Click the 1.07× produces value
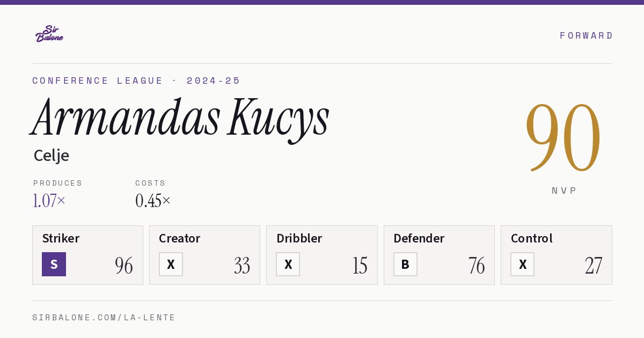644x338 pixels. click(x=49, y=201)
